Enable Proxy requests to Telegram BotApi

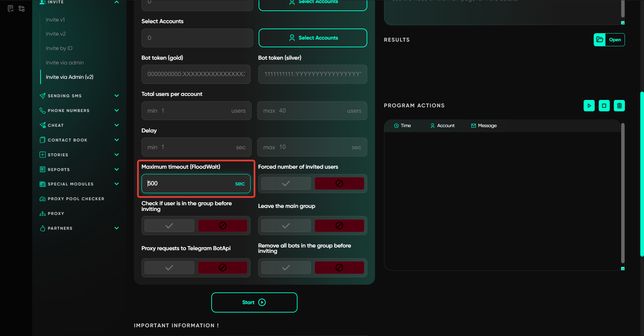[169, 268]
